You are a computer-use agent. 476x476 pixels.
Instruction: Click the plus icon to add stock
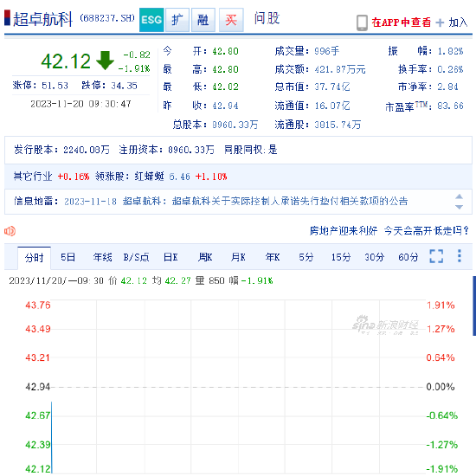pyautogui.click(x=440, y=23)
